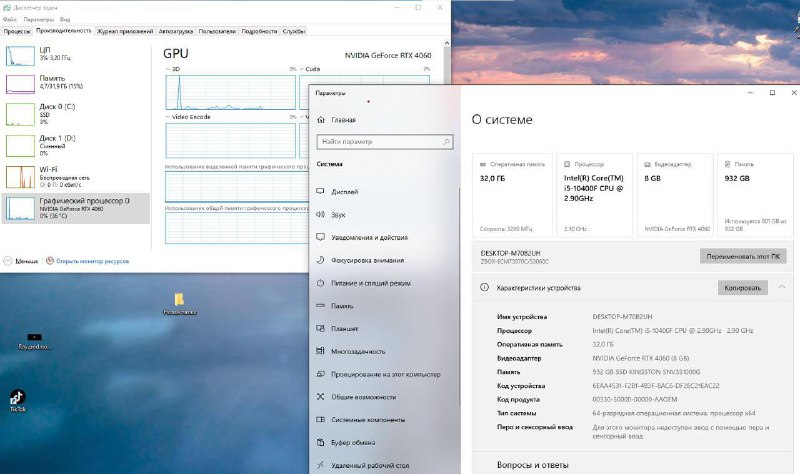This screenshot has width=800, height=474.
Task: Open the Главная home icon in Settings
Action: (x=320, y=120)
